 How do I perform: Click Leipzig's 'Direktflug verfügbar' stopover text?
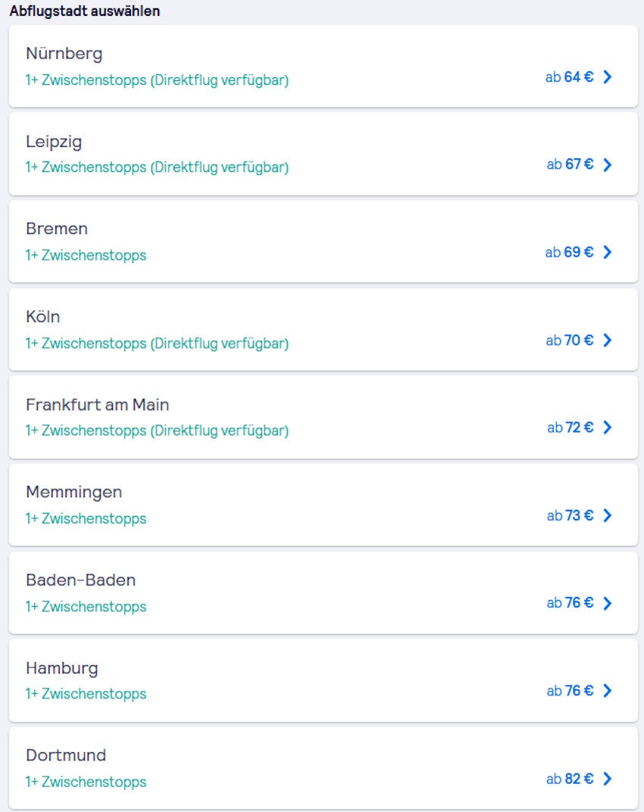[219, 167]
